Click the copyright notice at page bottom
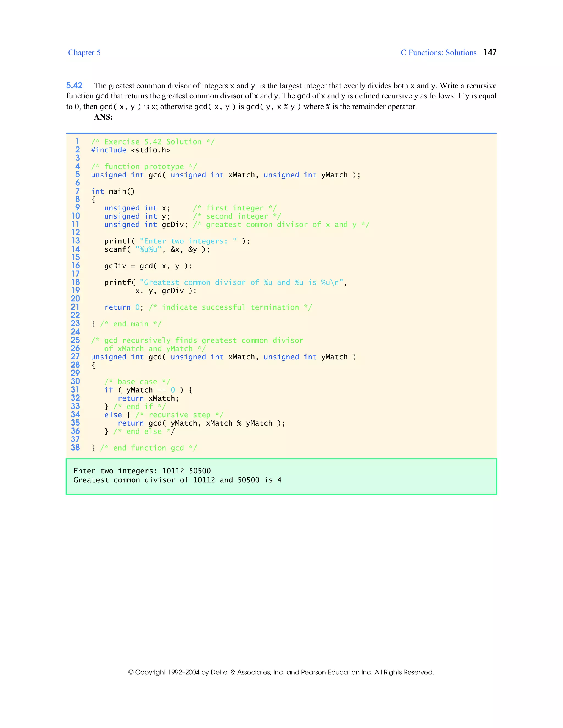This screenshot has width=563, height=728. [281, 672]
